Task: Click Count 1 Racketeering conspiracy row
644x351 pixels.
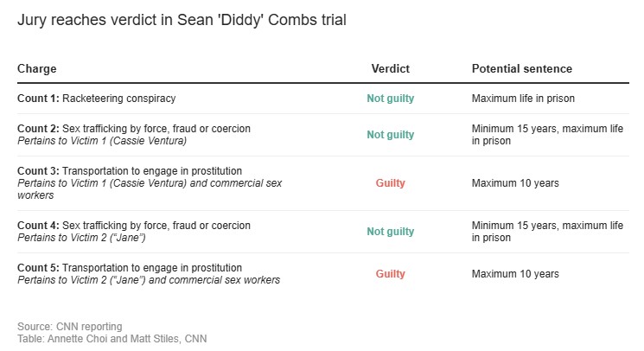Action: (x=322, y=99)
